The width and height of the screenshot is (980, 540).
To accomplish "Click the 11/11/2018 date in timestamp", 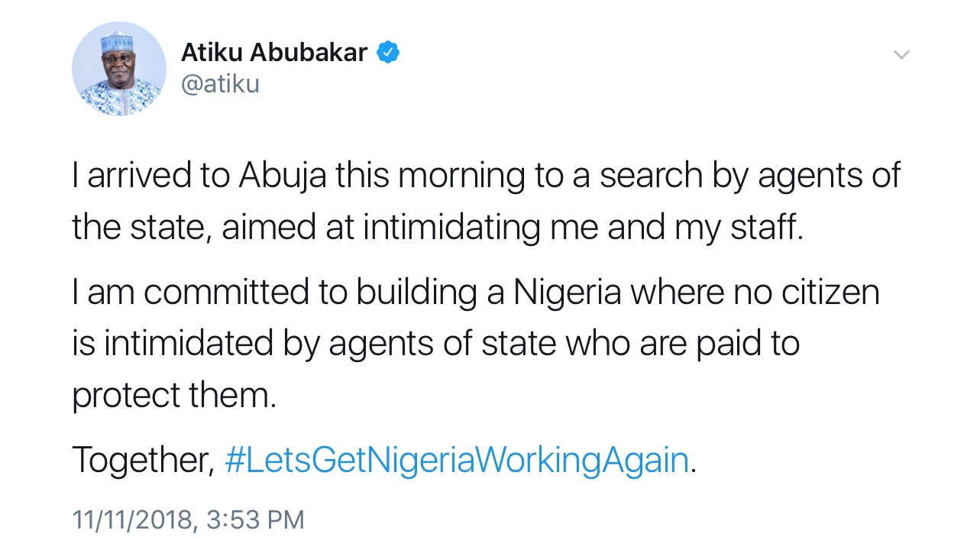I will 131,519.
